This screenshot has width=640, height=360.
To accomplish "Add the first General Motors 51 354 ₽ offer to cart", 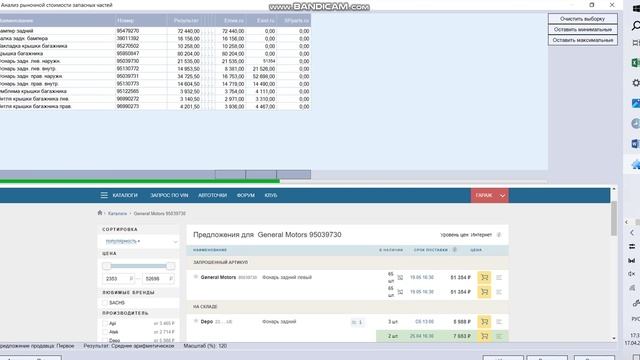I will (x=484, y=278).
